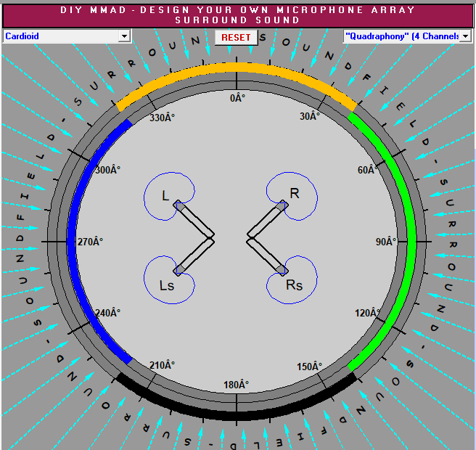Click the DIY MMAD title banner
The image size is (476, 450).
(x=237, y=15)
